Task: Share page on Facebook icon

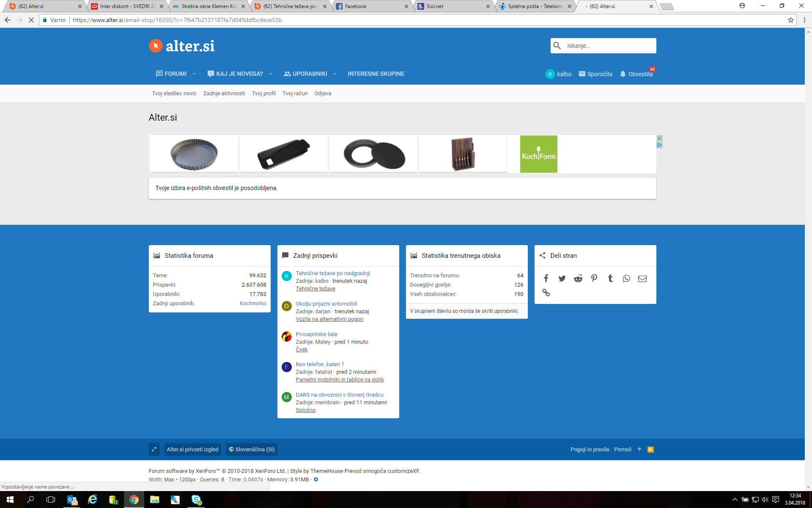Action: [x=546, y=279]
